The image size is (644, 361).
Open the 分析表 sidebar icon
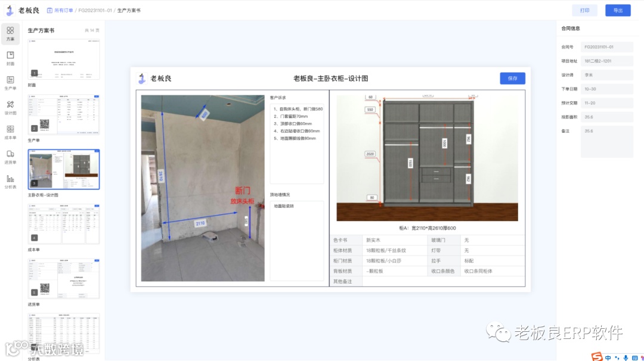tap(10, 181)
